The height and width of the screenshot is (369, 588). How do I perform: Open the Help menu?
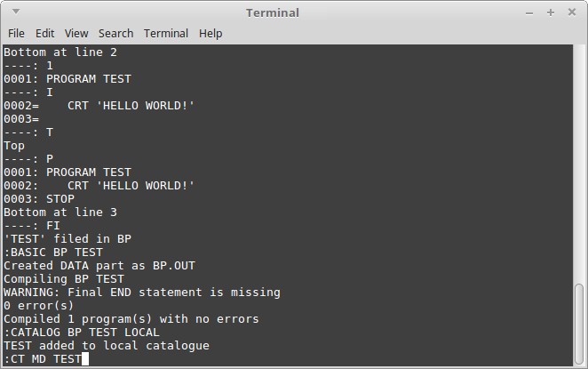pyautogui.click(x=211, y=34)
